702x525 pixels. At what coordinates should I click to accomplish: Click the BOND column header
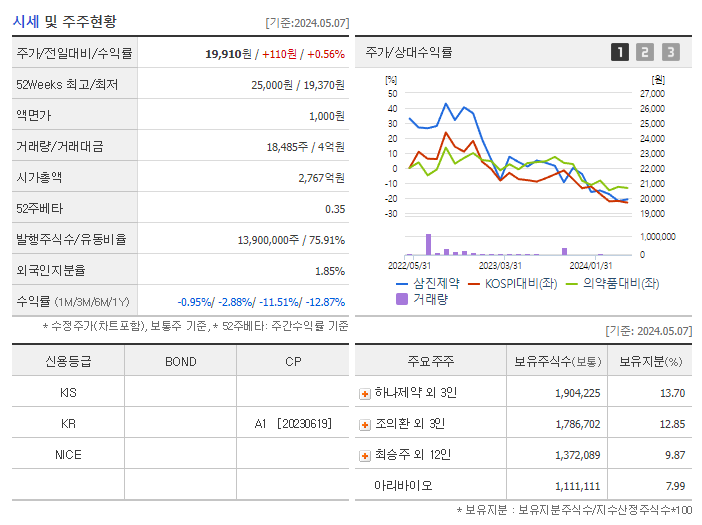click(x=180, y=362)
